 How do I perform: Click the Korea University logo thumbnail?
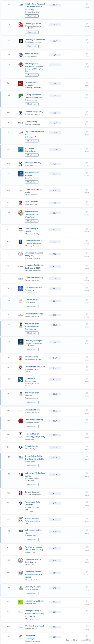click(x=21, y=203)
